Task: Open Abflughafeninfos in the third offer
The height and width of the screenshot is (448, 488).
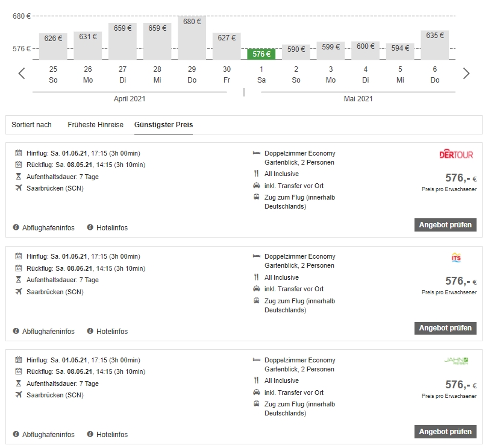Action: pyautogui.click(x=48, y=435)
